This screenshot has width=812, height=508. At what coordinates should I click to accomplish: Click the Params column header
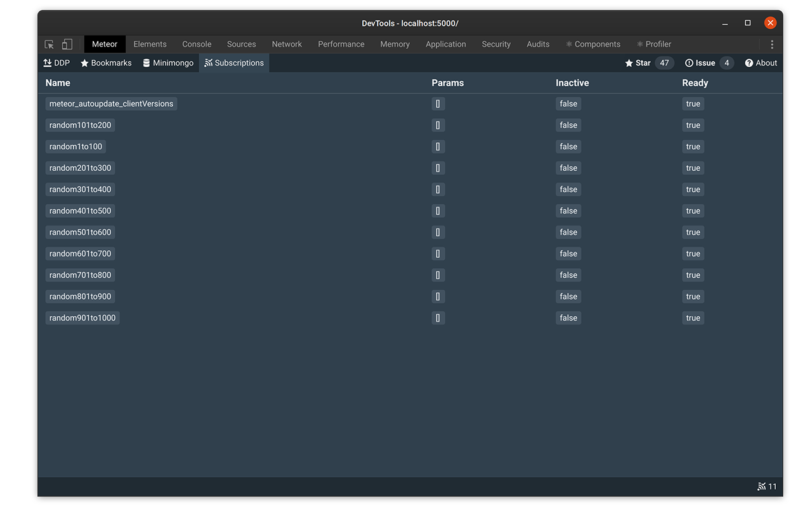click(448, 83)
